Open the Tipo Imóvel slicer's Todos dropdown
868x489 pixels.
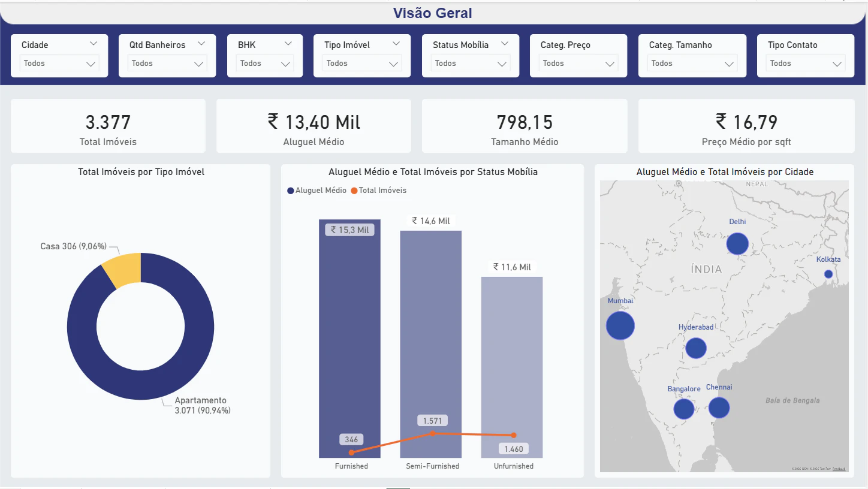[362, 64]
